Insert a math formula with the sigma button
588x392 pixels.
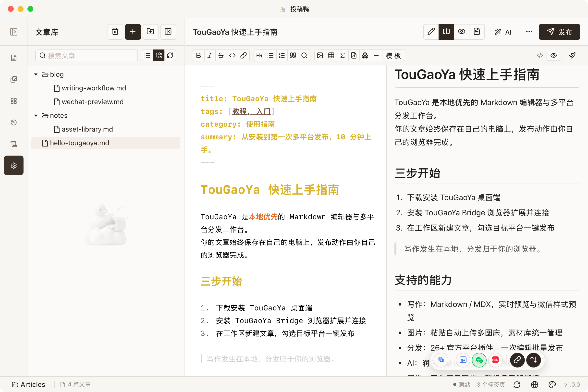point(343,56)
